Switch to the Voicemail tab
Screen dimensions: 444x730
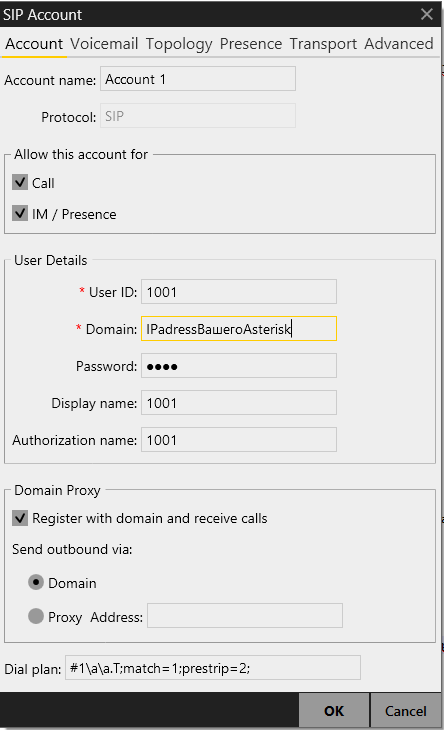pyautogui.click(x=104, y=44)
